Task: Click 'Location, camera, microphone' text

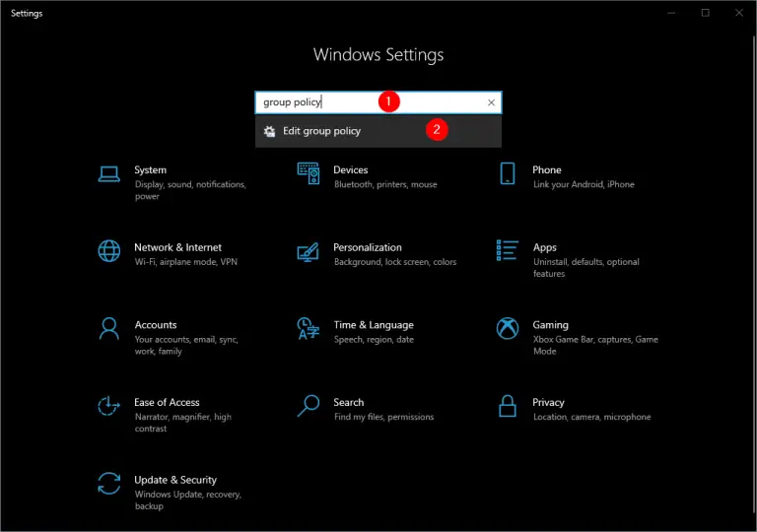Action: click(591, 417)
